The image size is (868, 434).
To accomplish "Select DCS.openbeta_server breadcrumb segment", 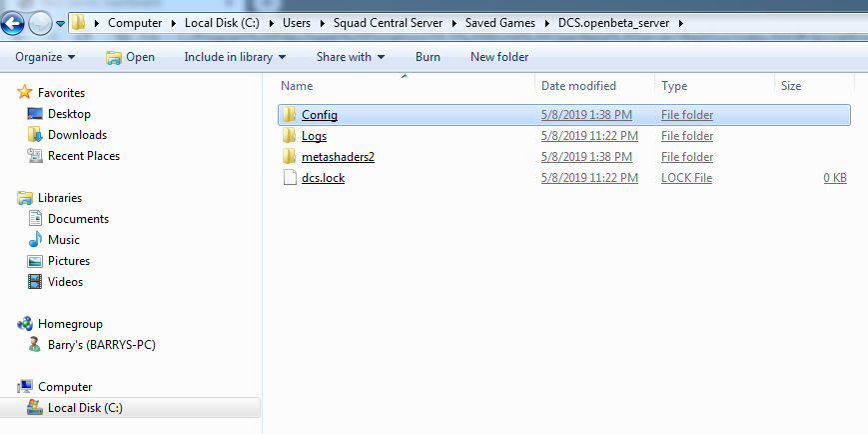I will (614, 23).
